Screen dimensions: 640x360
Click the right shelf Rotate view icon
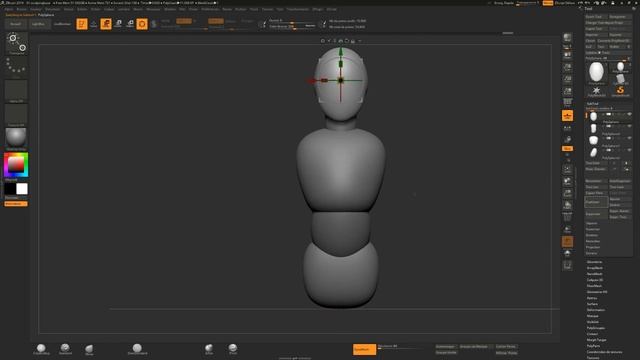coord(567,206)
